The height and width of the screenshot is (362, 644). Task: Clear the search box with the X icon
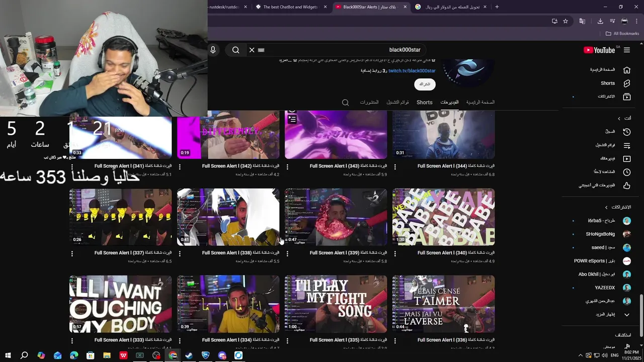coord(252,50)
